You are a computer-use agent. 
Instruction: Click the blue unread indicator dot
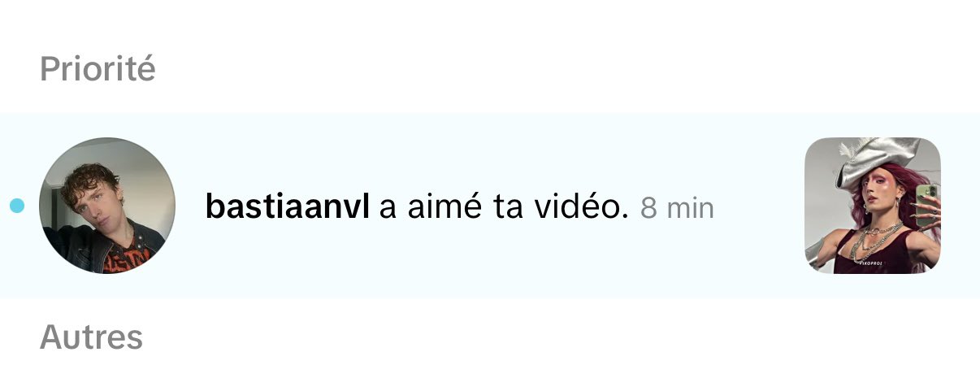coord(17,206)
